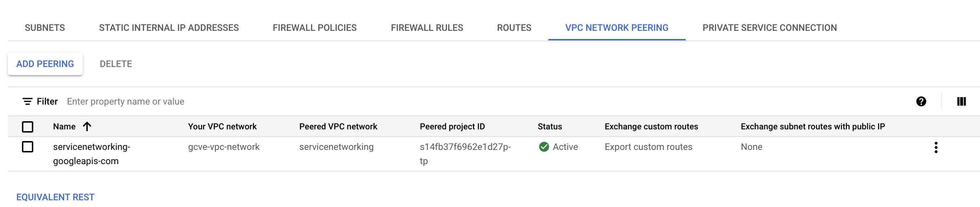Select all peerings with the header checkbox

coord(27,126)
